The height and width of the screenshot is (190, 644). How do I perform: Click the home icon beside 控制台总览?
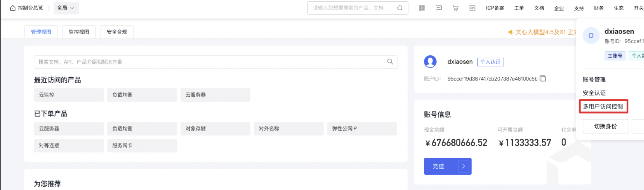click(13, 8)
